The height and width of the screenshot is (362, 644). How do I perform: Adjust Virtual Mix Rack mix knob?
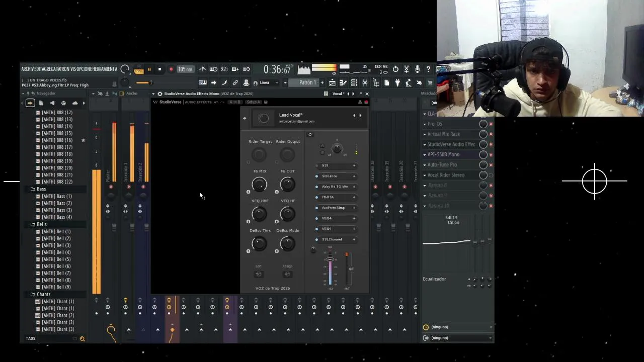[483, 134]
